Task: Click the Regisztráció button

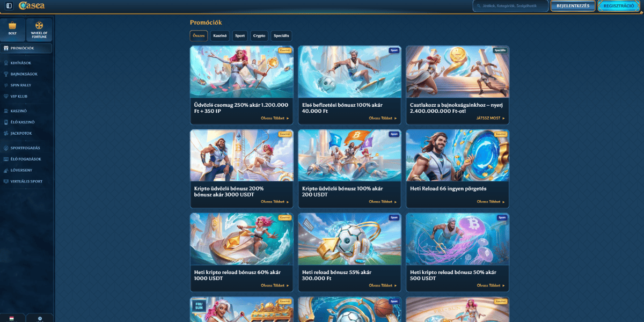Action: 619,6
